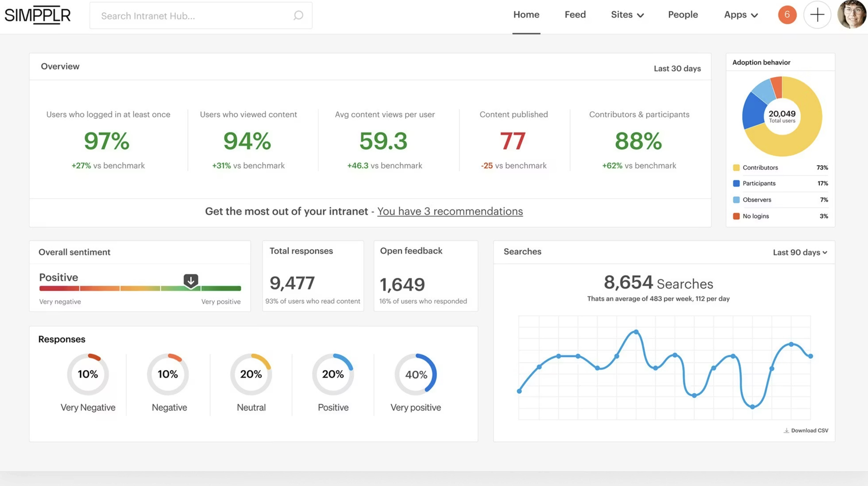Screen dimensions: 868x486
Task: Click the sentiment down-arrow marker
Action: (191, 281)
